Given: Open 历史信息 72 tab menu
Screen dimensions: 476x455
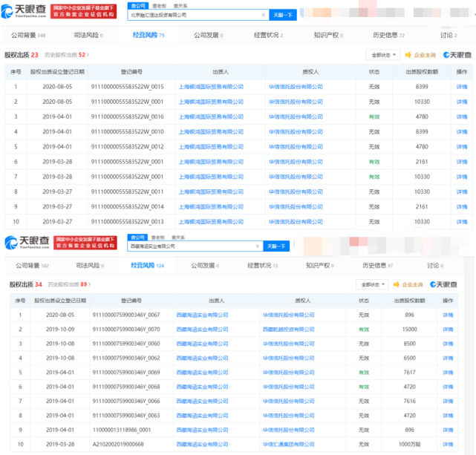Looking at the screenshot, I should (388, 35).
